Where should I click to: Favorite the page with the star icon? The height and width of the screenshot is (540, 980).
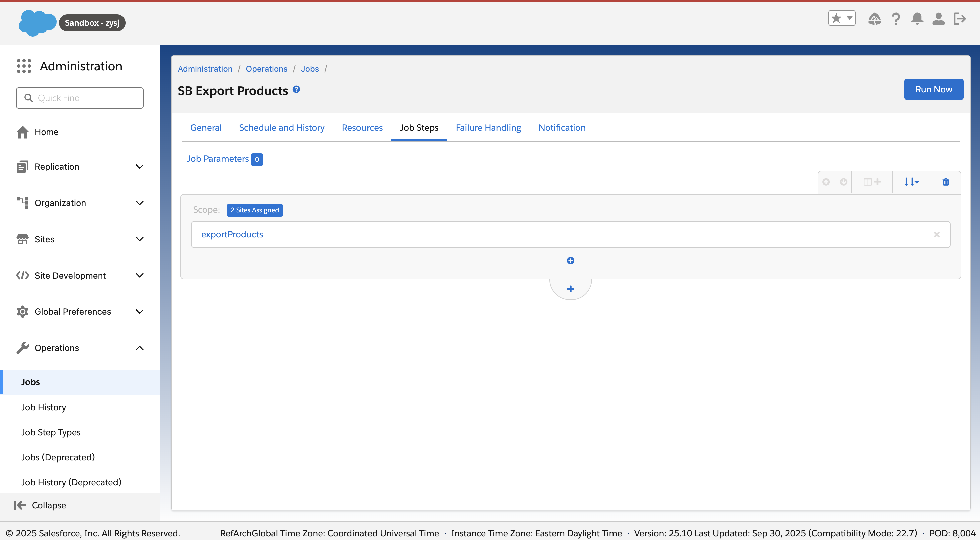(836, 18)
